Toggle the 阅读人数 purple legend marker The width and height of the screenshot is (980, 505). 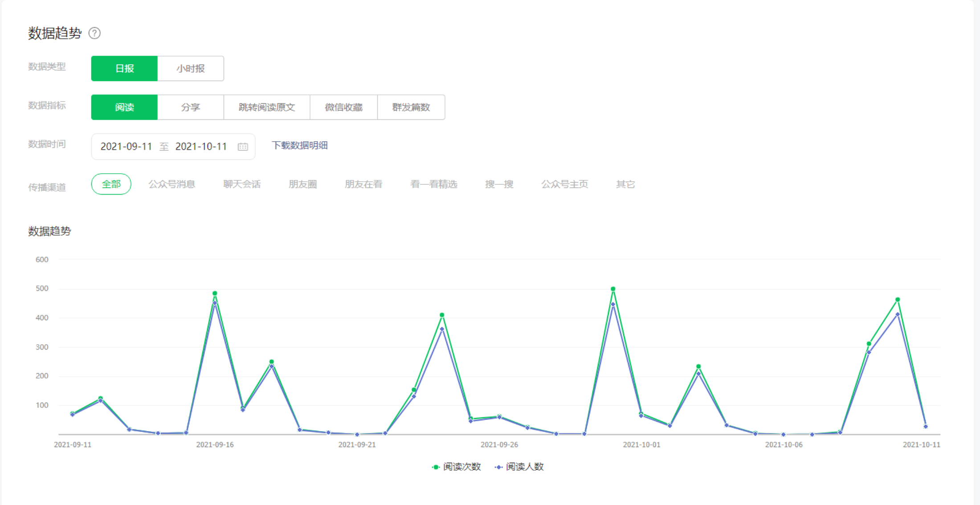(x=499, y=467)
